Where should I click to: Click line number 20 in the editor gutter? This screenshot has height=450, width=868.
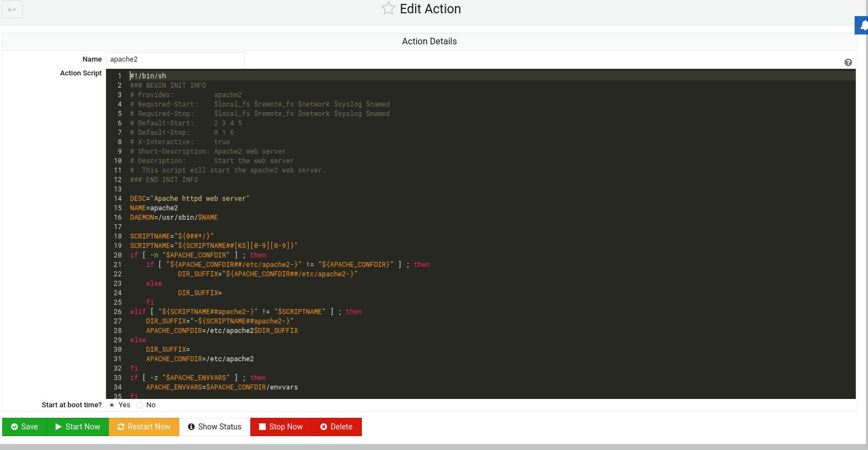118,255
